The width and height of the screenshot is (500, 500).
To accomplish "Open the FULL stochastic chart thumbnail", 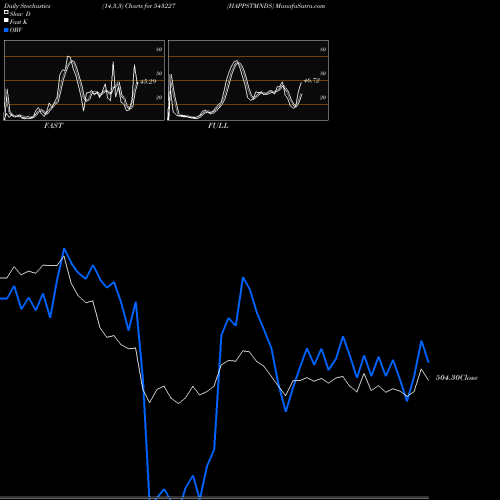I will coord(248,80).
